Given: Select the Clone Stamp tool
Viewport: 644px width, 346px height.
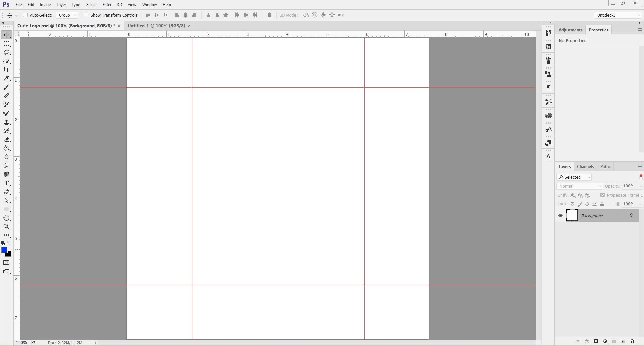Looking at the screenshot, I should [6, 122].
